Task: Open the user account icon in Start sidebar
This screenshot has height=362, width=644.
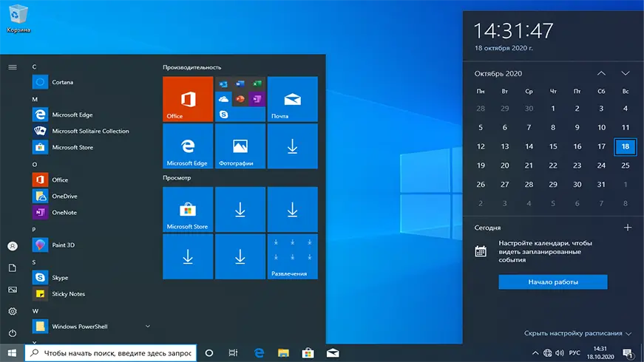Action: pyautogui.click(x=13, y=246)
